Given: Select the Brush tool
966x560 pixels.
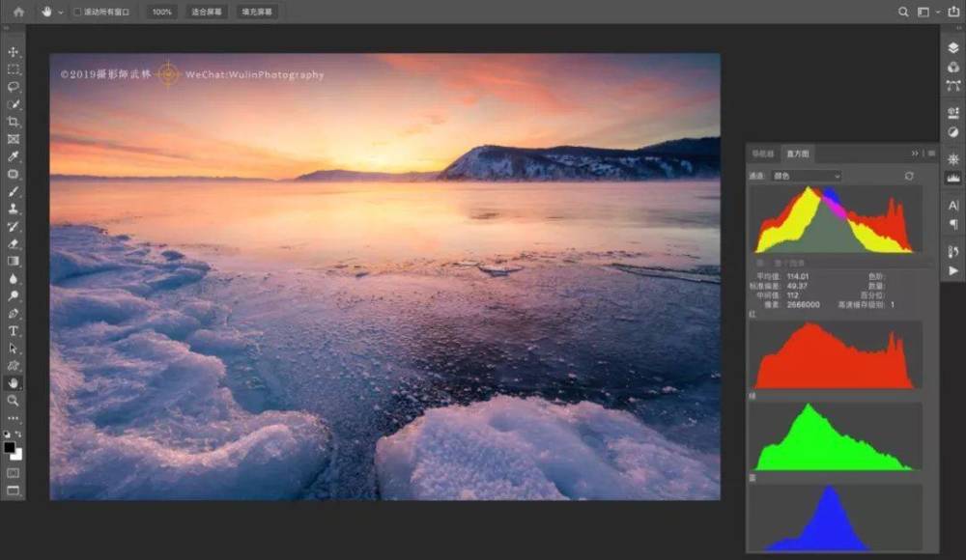Looking at the screenshot, I should (x=13, y=191).
